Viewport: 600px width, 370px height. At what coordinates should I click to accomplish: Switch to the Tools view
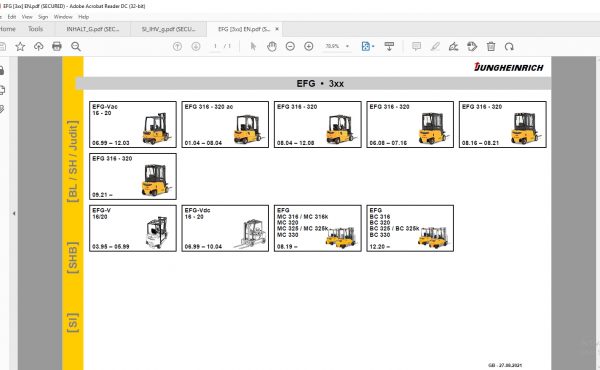point(36,29)
